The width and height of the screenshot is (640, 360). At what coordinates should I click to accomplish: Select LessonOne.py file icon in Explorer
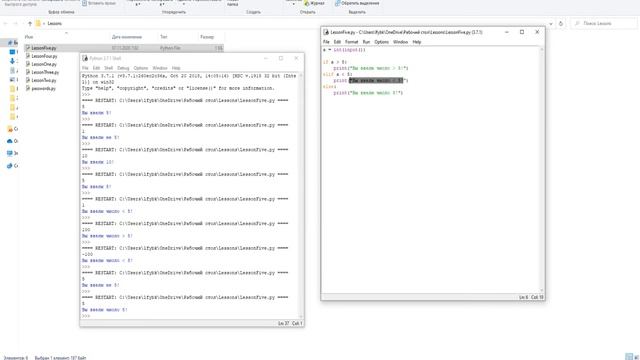tap(28, 64)
